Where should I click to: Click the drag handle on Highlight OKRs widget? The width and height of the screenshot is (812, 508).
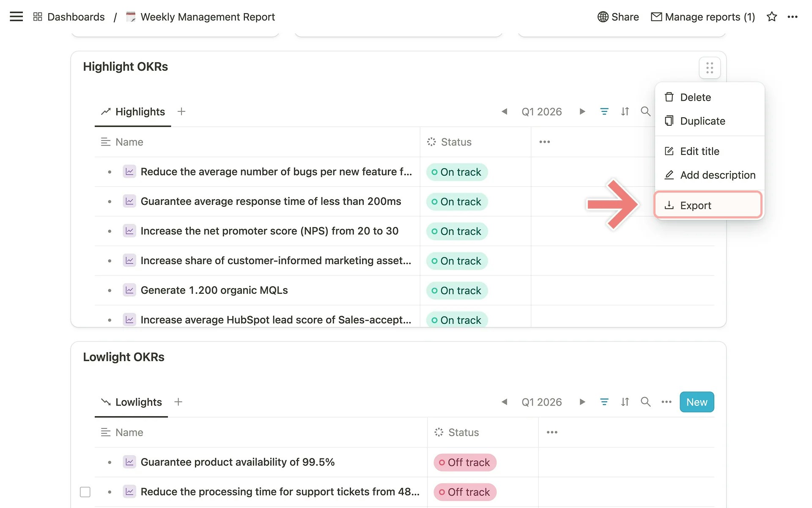click(710, 68)
